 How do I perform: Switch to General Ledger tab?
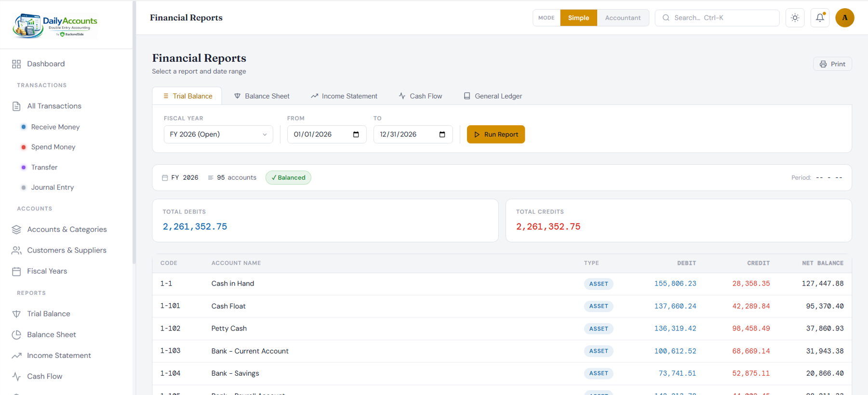493,96
